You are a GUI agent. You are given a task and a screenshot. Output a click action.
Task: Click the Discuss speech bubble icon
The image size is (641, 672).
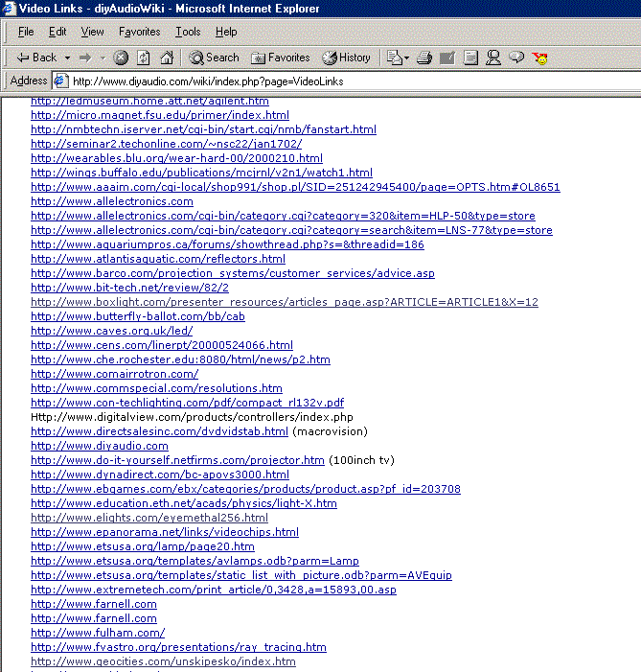pyautogui.click(x=516, y=58)
